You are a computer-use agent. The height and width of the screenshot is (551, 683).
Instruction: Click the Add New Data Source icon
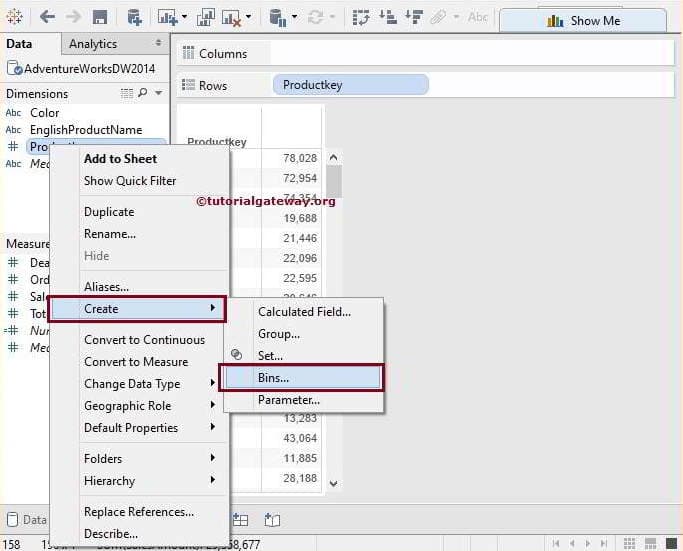(x=134, y=17)
